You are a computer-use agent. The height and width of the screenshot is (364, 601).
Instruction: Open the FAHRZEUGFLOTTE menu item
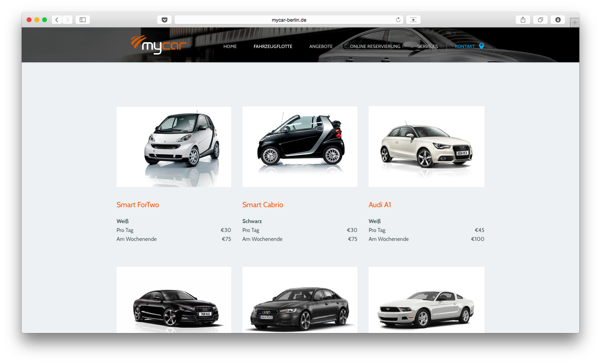[x=273, y=46]
